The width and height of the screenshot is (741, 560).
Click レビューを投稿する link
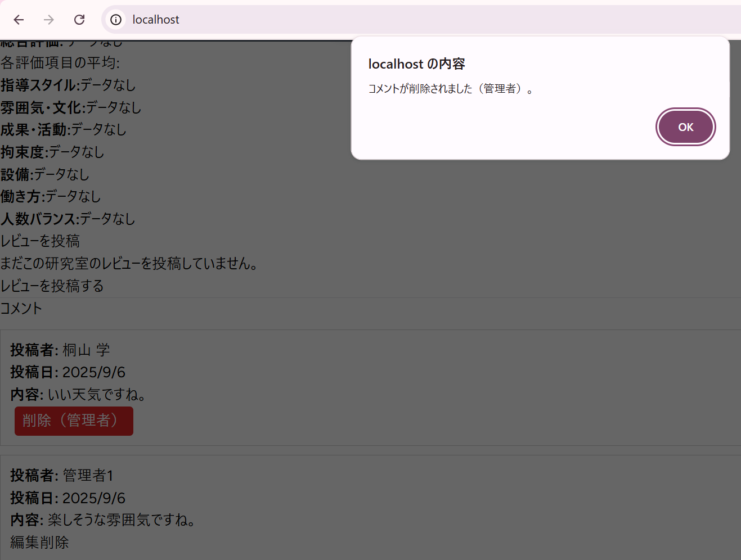52,286
